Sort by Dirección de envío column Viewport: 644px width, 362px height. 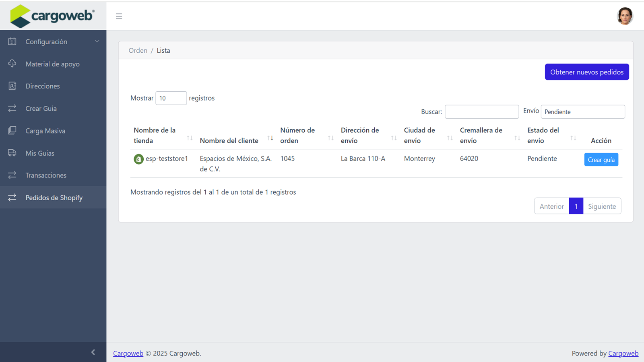click(x=369, y=136)
